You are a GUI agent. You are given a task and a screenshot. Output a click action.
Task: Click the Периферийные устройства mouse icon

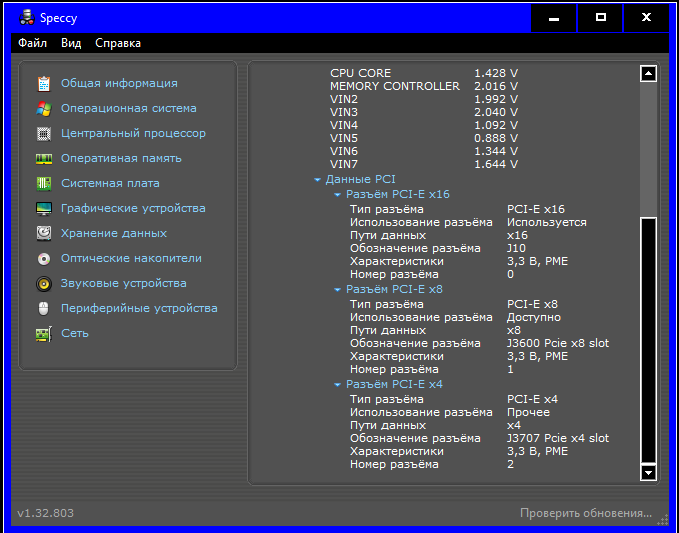tap(44, 308)
